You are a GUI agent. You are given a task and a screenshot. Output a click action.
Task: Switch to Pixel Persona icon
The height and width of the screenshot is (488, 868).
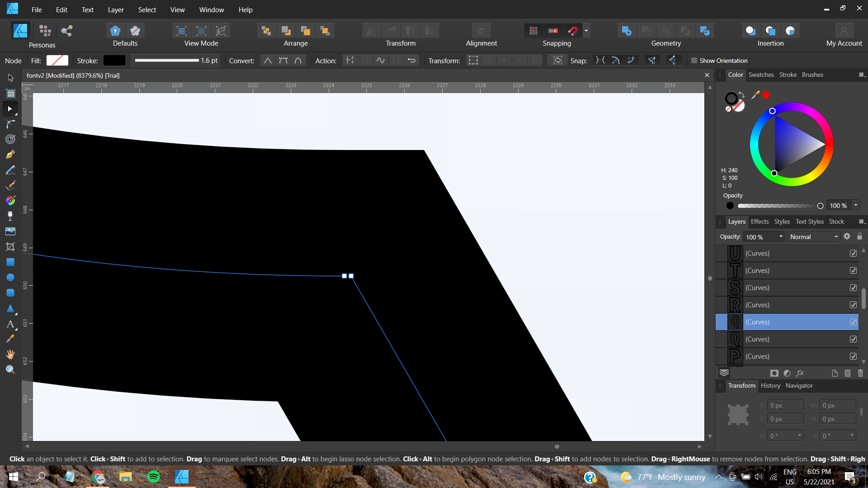point(45,31)
